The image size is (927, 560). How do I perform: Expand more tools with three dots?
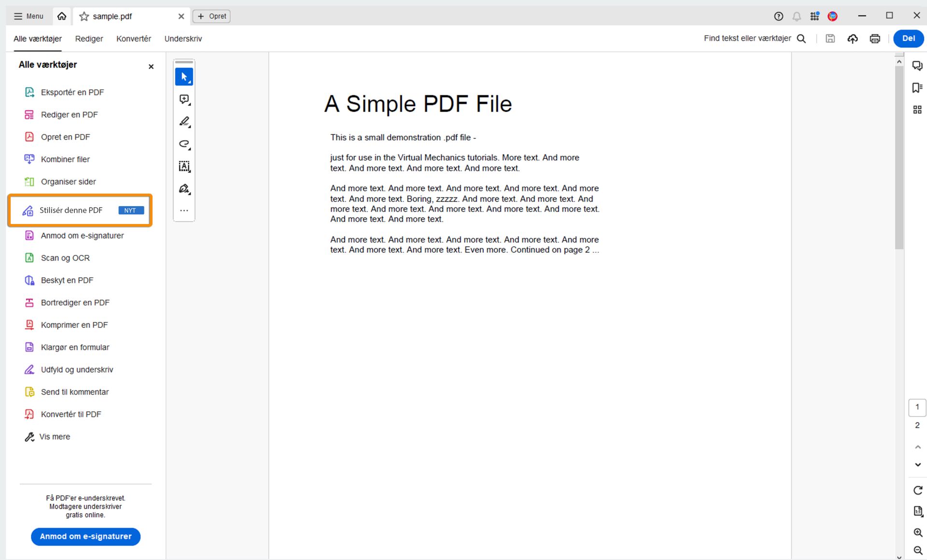(184, 210)
